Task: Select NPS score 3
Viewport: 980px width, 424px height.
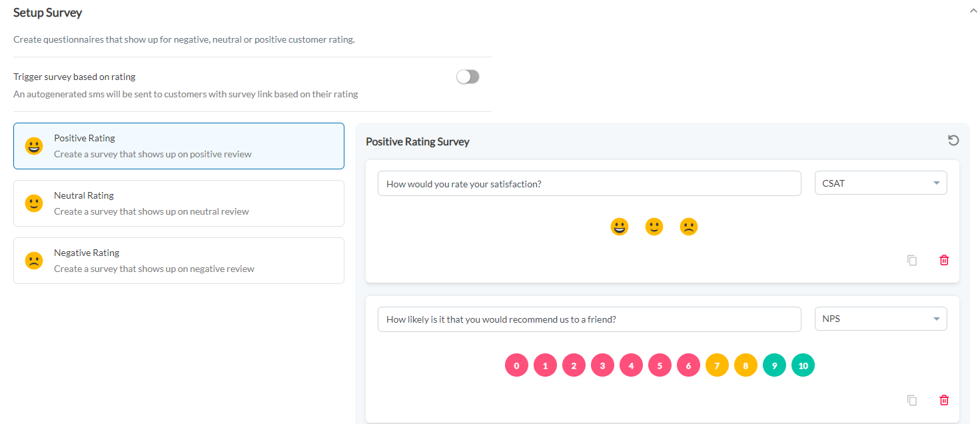Action: 602,365
